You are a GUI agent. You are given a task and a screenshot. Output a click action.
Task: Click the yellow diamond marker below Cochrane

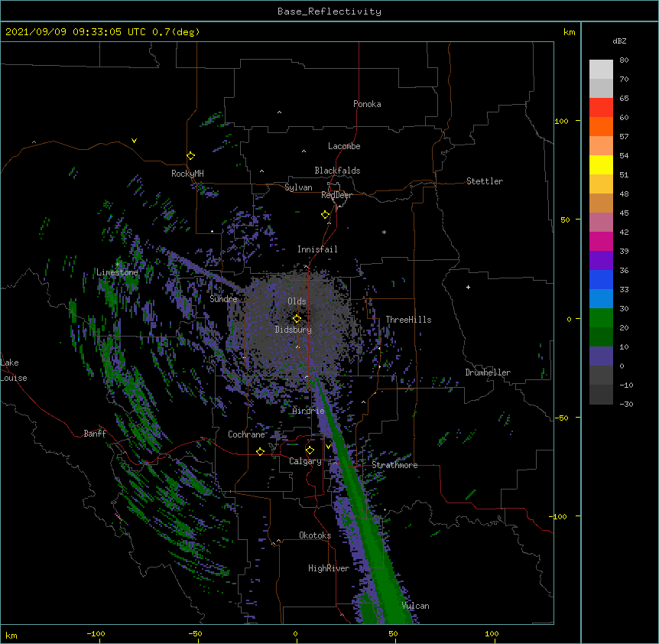point(260,451)
